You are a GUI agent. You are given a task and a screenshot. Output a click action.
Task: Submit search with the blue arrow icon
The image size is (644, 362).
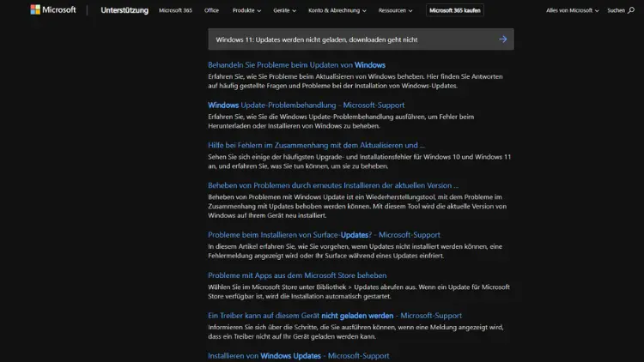click(502, 39)
